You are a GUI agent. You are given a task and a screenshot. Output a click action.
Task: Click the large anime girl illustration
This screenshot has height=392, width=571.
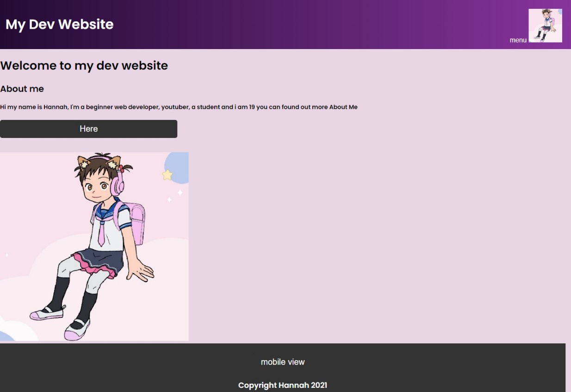pyautogui.click(x=94, y=246)
